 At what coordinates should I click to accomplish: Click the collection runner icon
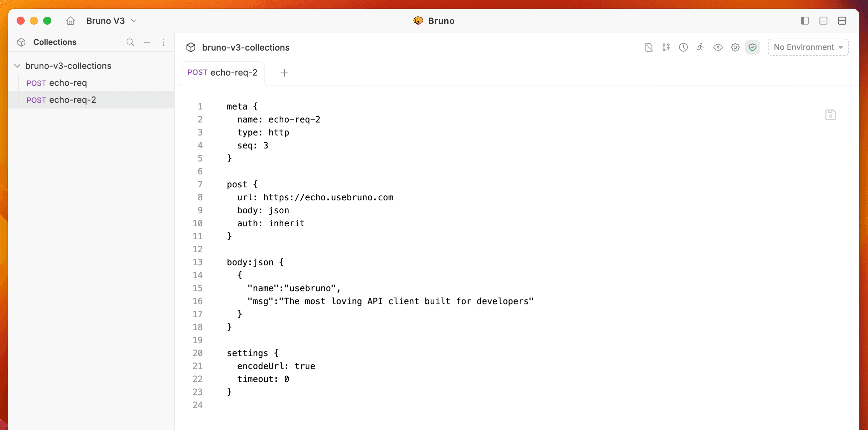[700, 47]
